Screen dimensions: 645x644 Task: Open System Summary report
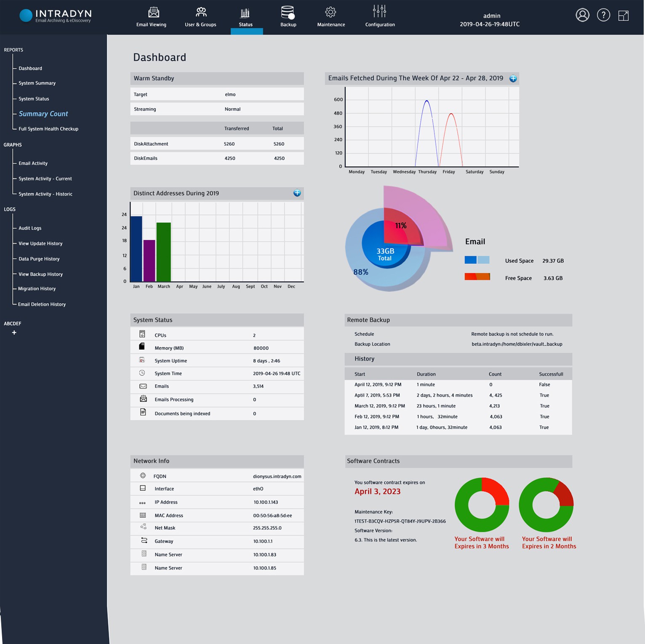(37, 83)
